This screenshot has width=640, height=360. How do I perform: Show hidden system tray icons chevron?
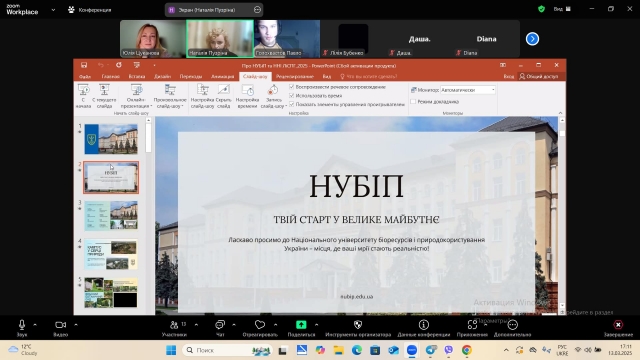point(506,350)
